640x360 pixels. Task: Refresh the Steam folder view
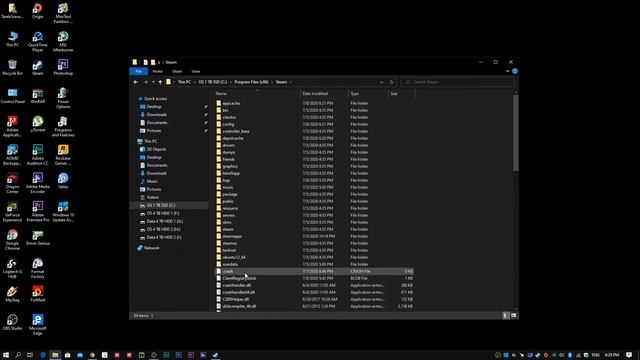[391, 82]
